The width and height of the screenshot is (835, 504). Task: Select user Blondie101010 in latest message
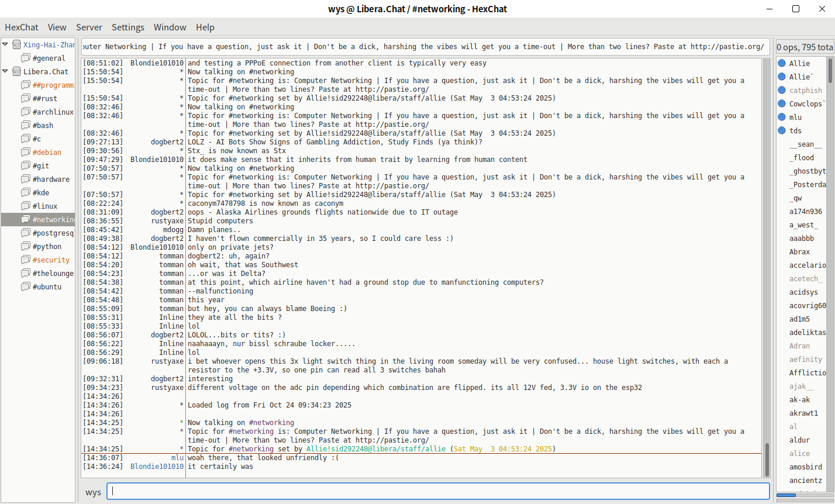tap(157, 467)
